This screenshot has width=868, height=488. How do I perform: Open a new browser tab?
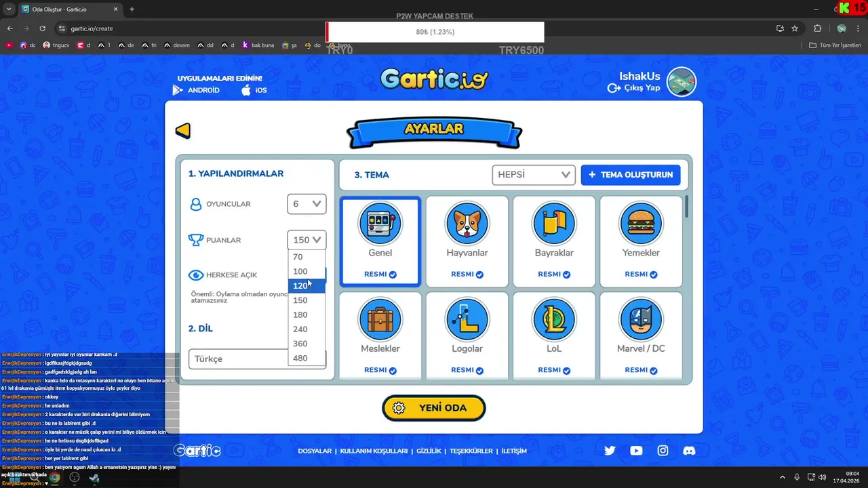(x=132, y=9)
